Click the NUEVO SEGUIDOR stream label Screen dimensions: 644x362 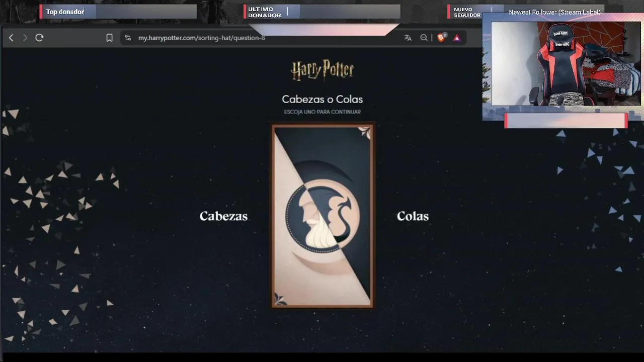point(467,12)
